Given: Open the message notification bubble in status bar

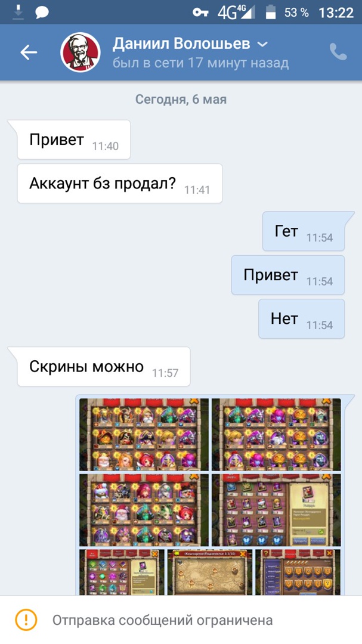Looking at the screenshot, I should pos(42,13).
